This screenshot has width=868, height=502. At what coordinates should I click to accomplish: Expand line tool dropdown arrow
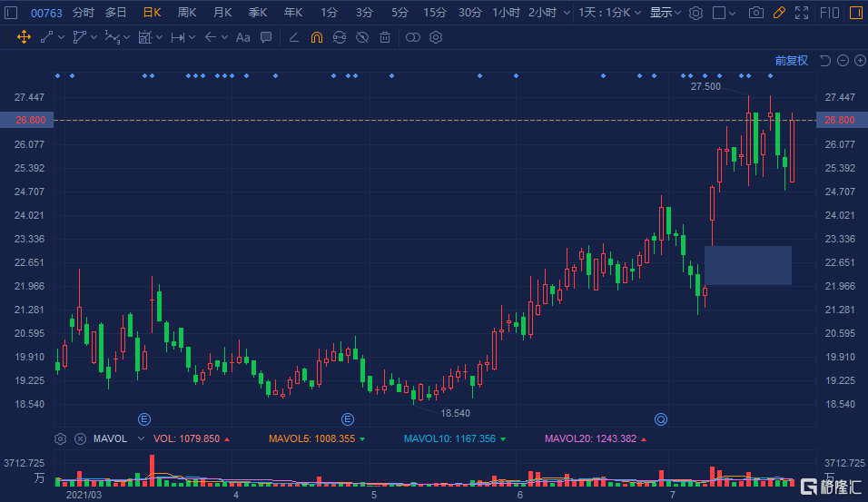point(62,37)
